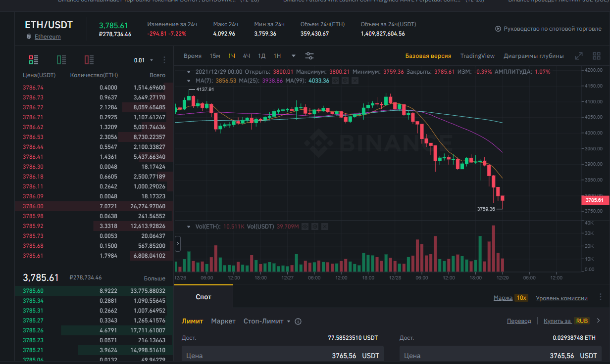Screen dimensions: 610x364
Task: Click the current price tag 3785.61 on axis
Action: point(595,200)
